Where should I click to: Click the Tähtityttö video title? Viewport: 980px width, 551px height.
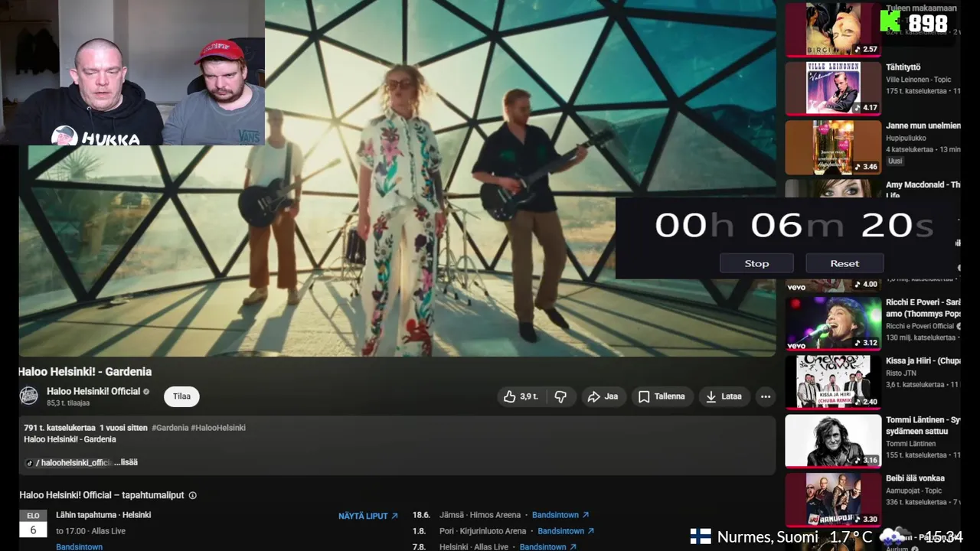(903, 67)
